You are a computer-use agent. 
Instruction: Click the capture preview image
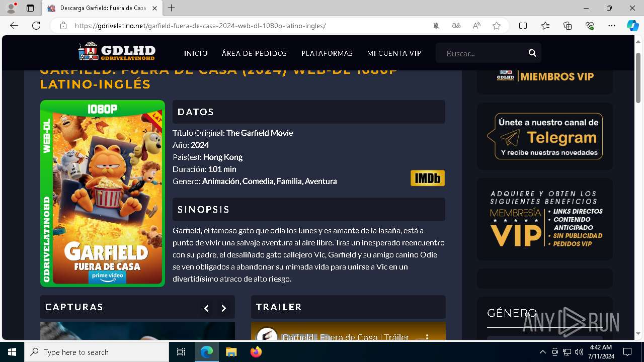coord(137,331)
